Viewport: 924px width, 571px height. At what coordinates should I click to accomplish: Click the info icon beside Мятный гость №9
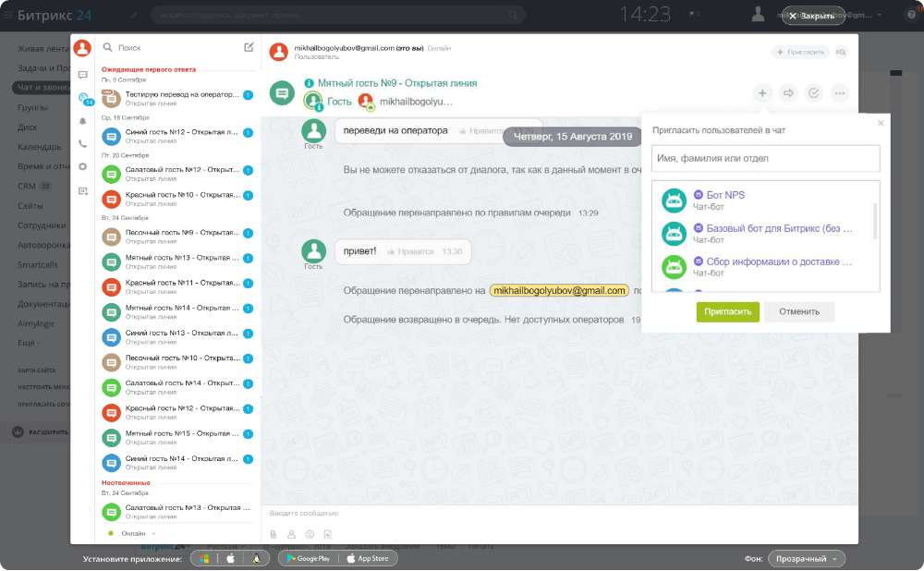(309, 83)
